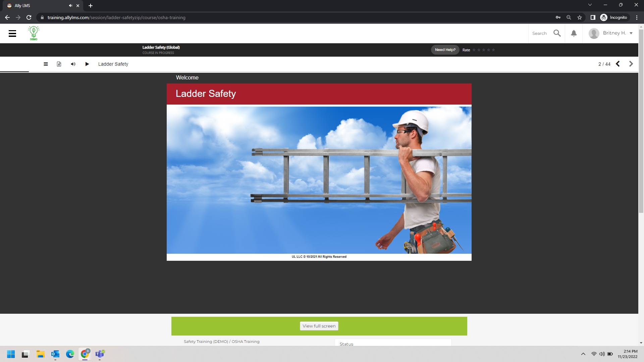Mute the Ally LMS browser tab
The height and width of the screenshot is (362, 644).
(70, 6)
